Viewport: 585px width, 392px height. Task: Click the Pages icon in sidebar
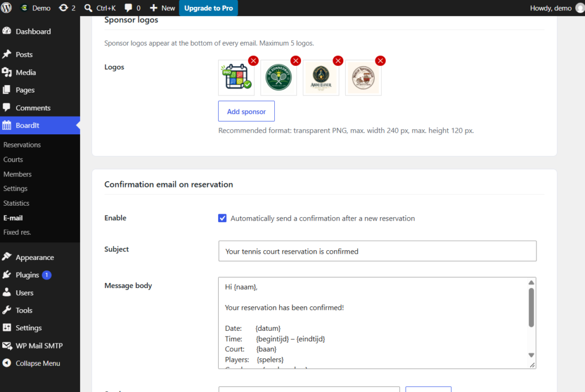7,90
